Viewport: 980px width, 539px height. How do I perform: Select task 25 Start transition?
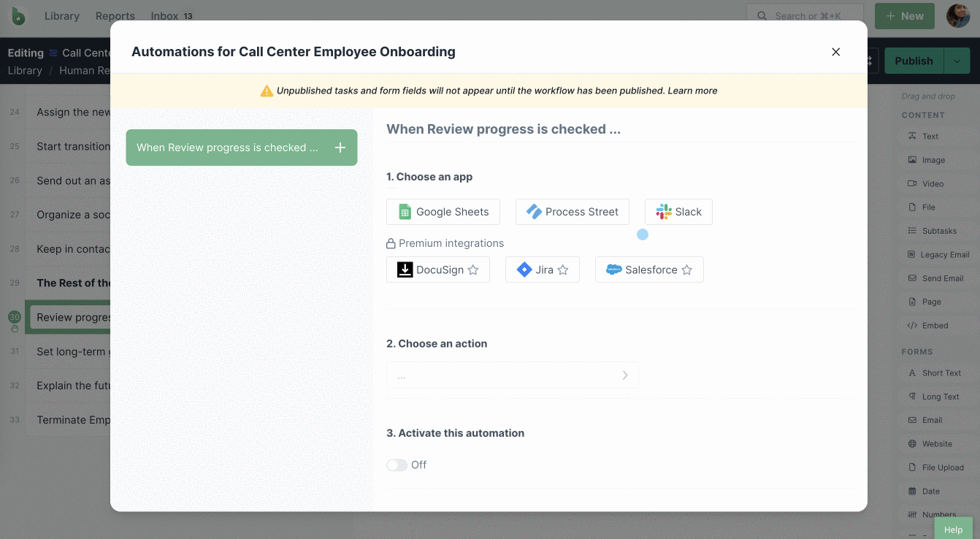coord(68,146)
